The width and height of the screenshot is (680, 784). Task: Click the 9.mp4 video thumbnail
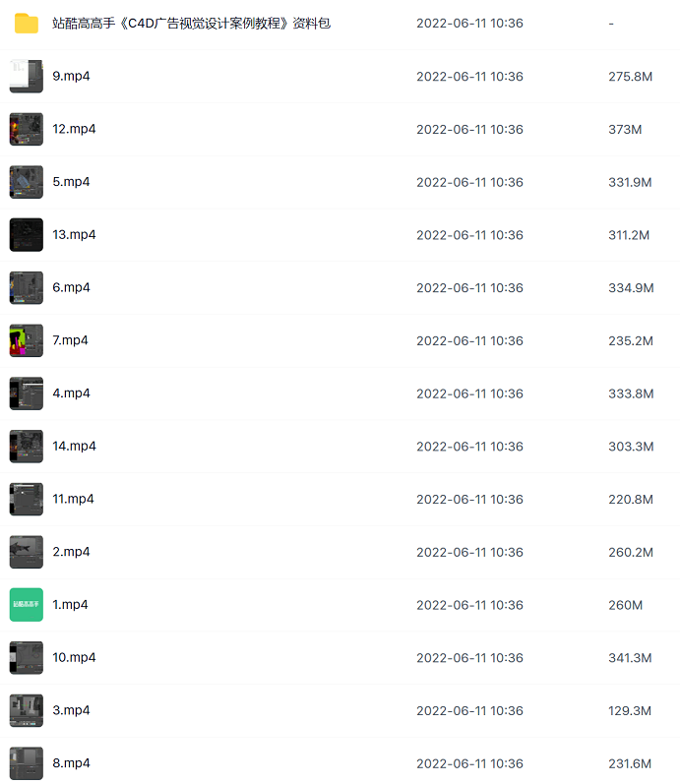pos(26,77)
